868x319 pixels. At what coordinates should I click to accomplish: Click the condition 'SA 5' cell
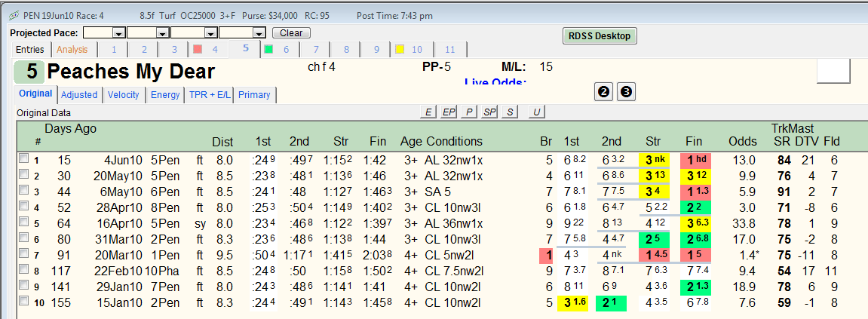[438, 192]
